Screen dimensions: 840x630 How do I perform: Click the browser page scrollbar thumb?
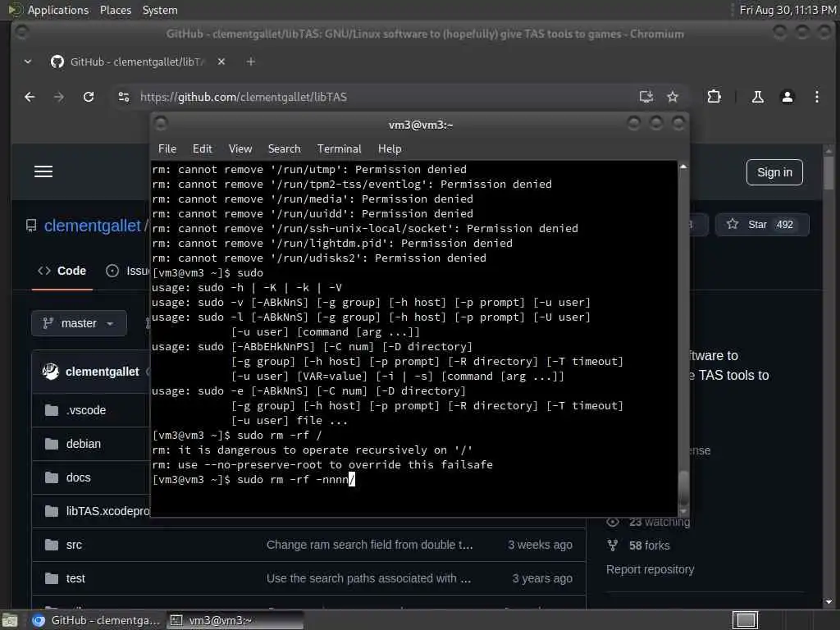(x=829, y=172)
